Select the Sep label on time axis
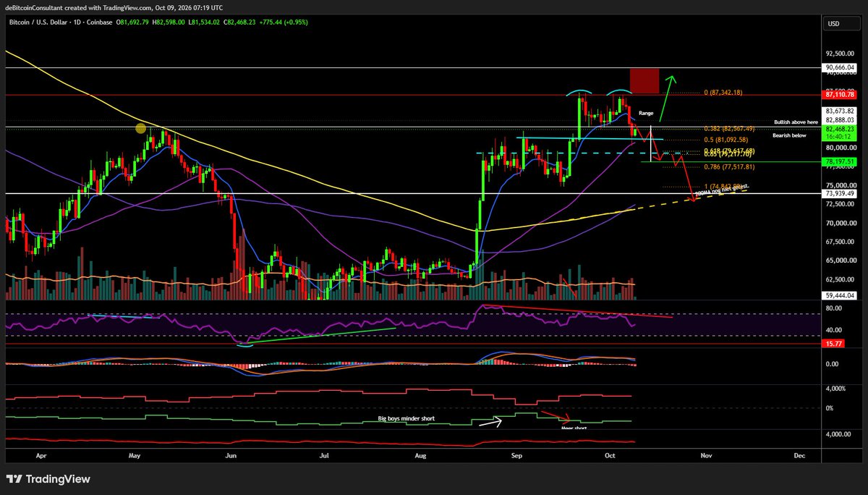The height and width of the screenshot is (495, 868). (516, 457)
